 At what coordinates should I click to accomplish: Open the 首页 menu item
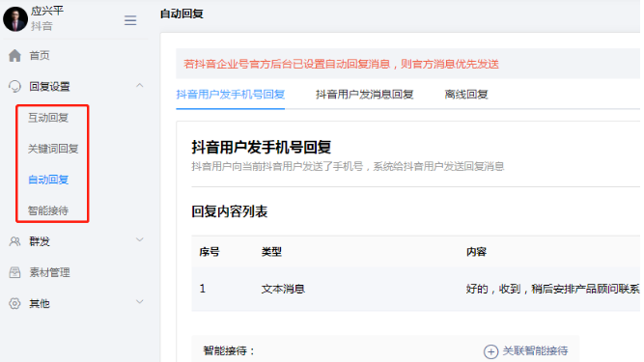40,55
